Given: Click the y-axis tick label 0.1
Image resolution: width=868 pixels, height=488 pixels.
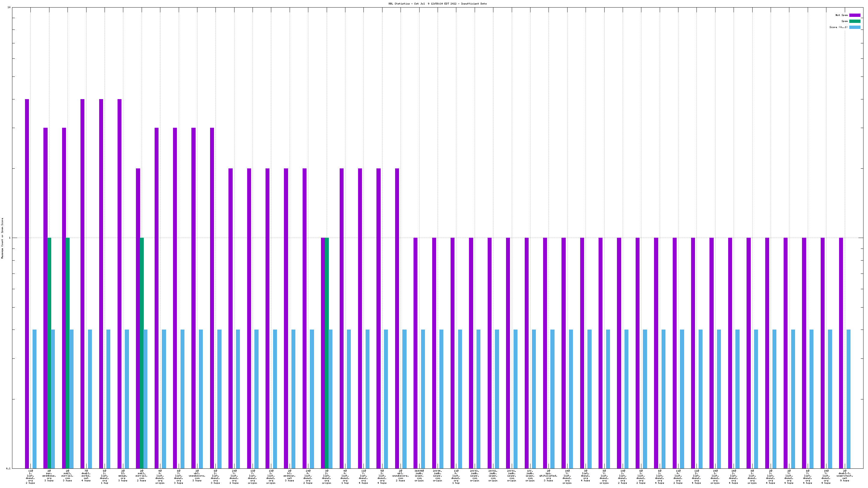Looking at the screenshot, I should (x=8, y=468).
